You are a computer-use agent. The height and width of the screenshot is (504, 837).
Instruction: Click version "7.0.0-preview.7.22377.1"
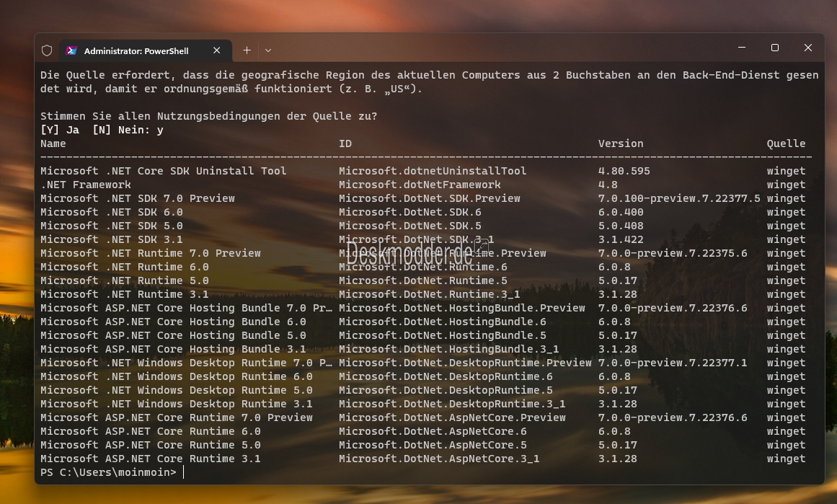(673, 363)
